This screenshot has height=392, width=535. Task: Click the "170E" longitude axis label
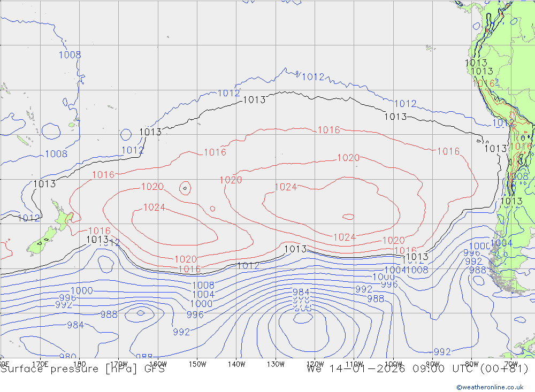point(40,364)
